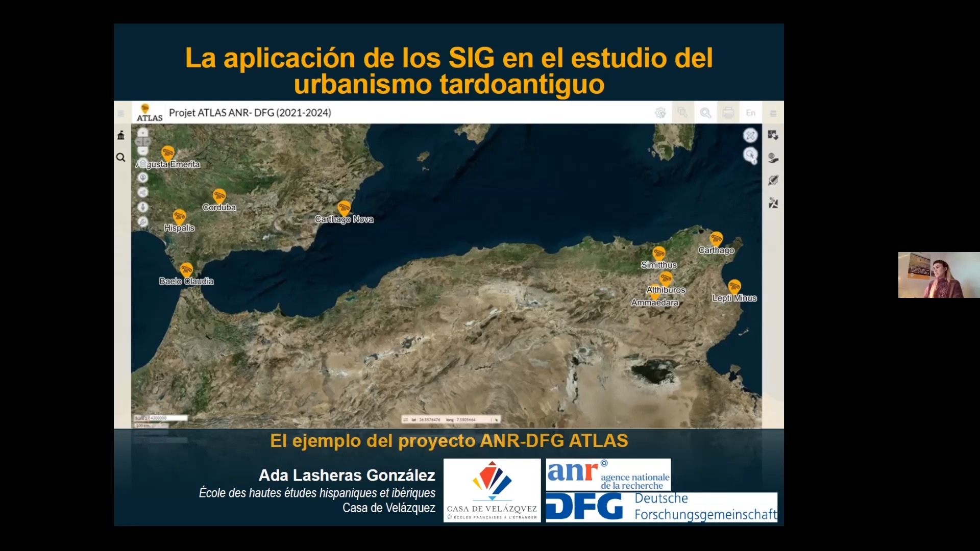The width and height of the screenshot is (980, 551).
Task: Open the right-side hamburger menu
Action: [773, 113]
